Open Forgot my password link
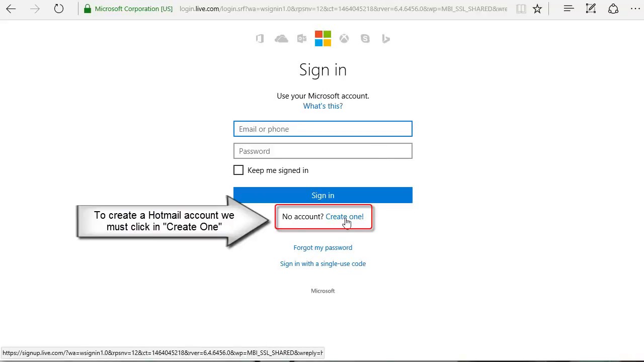Viewport: 644px width, 362px height. click(x=323, y=247)
